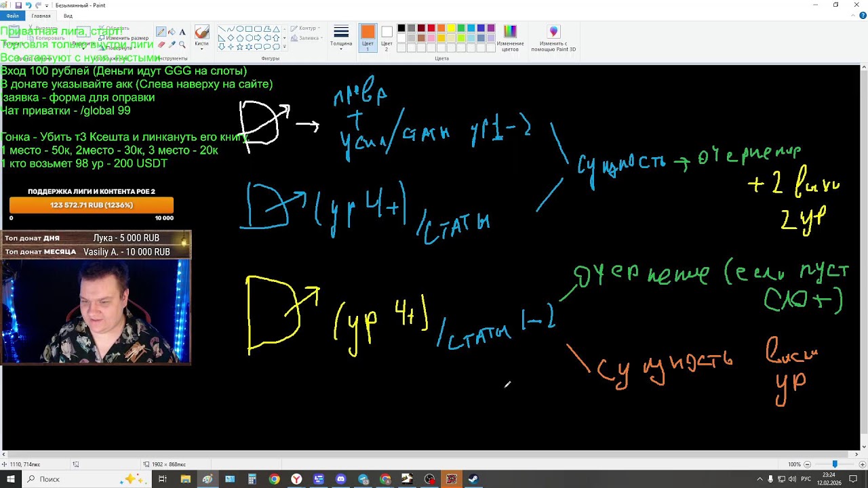
Task: Expand the Shapes gallery more arrow
Action: coord(283,46)
